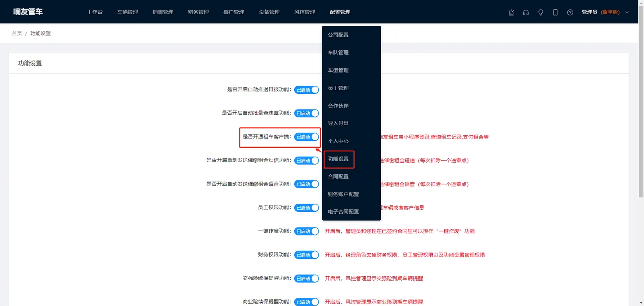Viewport: 644px width, 306px height.
Task: Toggle 自动发送催缴租金语音功能 switch
Action: click(x=307, y=184)
